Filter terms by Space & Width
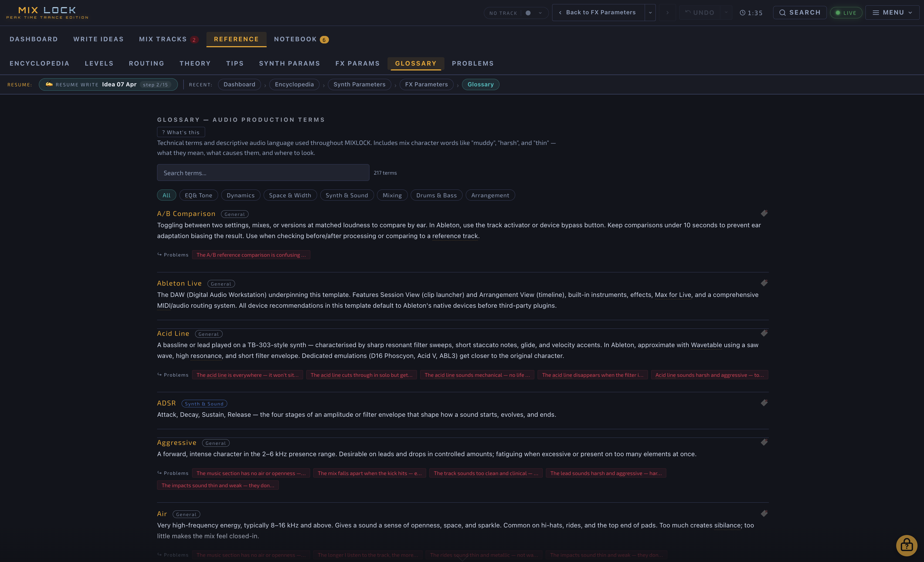 point(290,195)
